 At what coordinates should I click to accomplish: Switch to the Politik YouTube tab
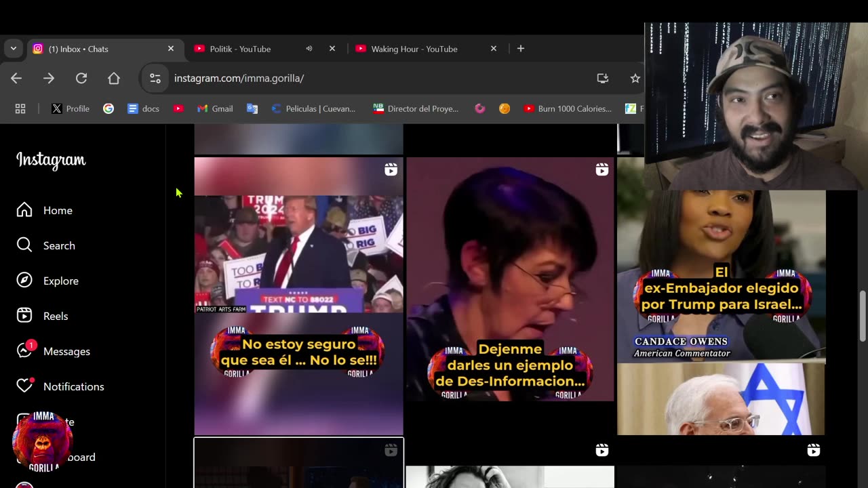[x=265, y=49]
